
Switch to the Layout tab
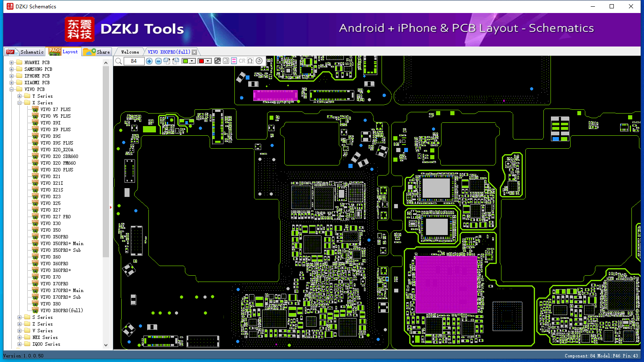[x=63, y=52]
